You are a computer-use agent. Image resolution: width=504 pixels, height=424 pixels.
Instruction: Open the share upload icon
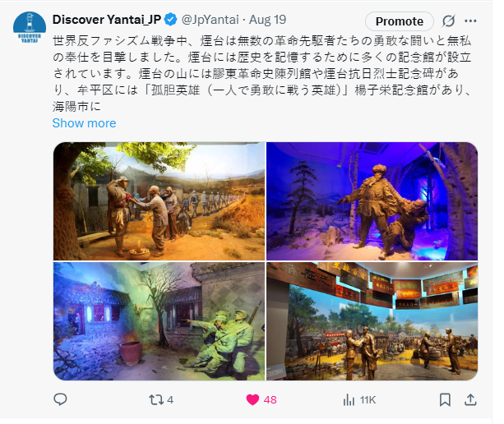pos(470,399)
